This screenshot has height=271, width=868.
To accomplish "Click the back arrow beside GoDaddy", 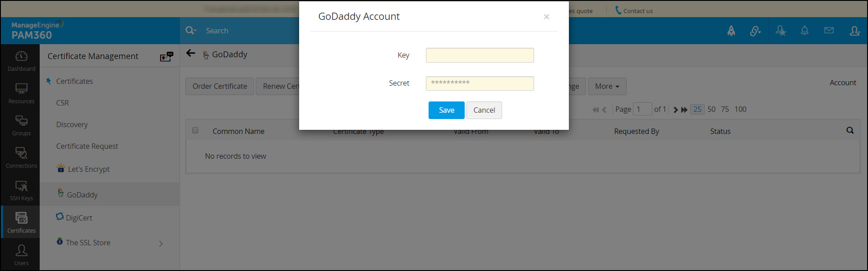I will pyautogui.click(x=191, y=54).
